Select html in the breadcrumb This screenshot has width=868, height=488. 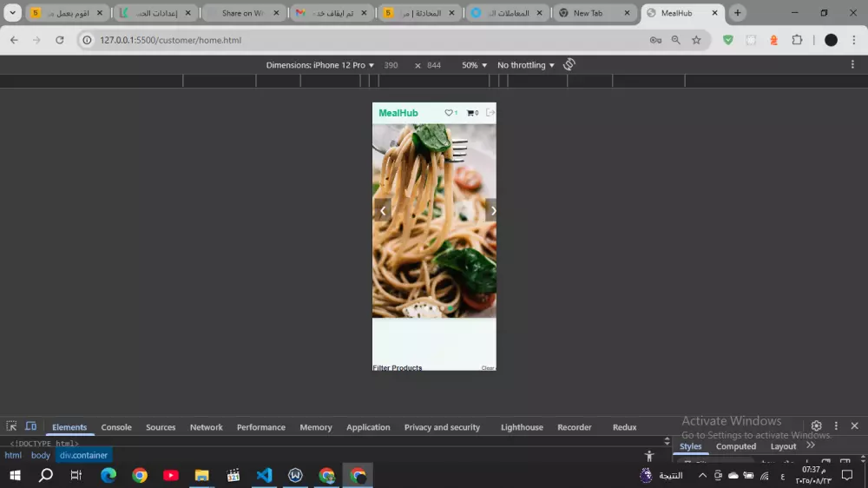[x=13, y=455]
